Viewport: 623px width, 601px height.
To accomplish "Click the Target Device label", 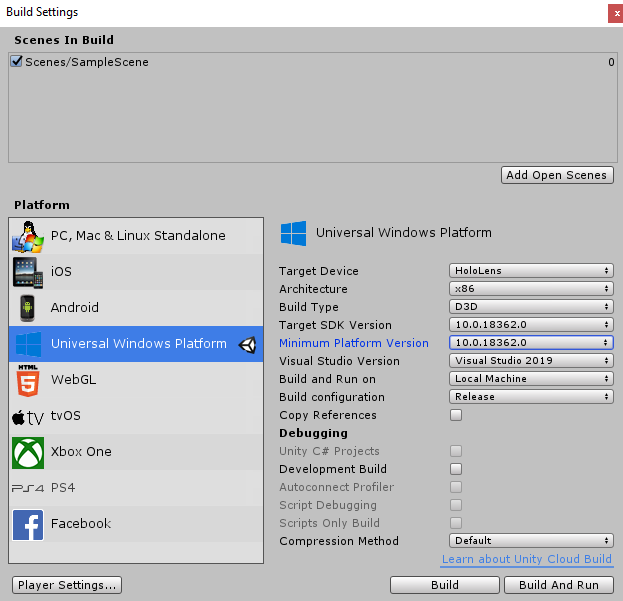I will [x=319, y=271].
